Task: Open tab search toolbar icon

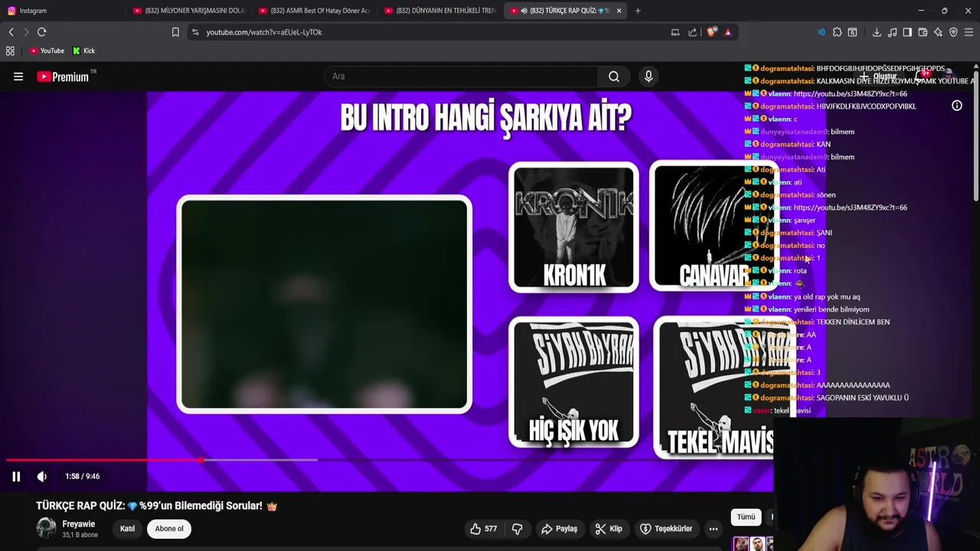Action: point(853,32)
